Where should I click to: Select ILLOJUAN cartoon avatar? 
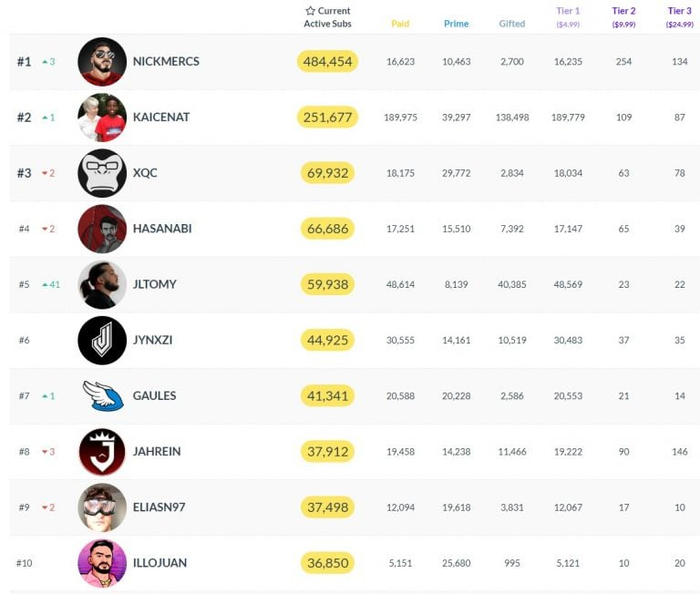[102, 563]
